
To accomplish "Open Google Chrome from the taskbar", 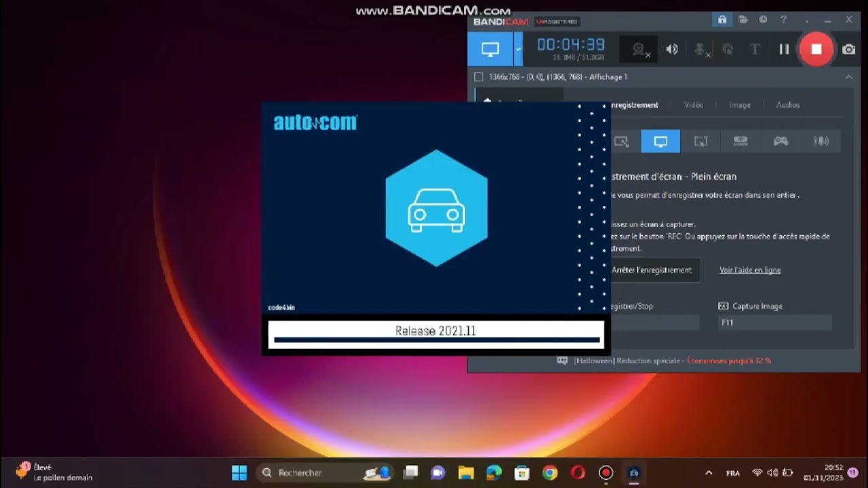I will (x=549, y=472).
